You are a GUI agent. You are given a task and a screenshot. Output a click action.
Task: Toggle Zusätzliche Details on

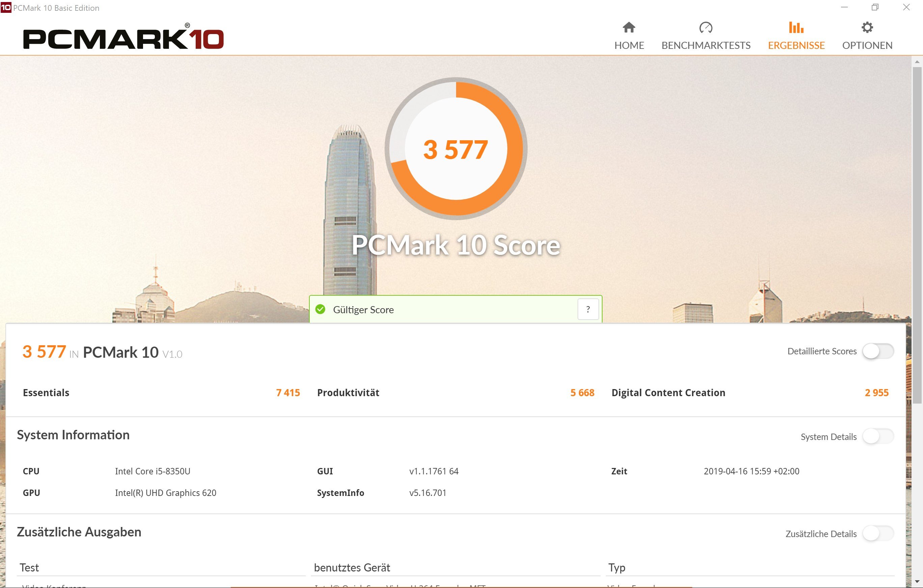(878, 533)
